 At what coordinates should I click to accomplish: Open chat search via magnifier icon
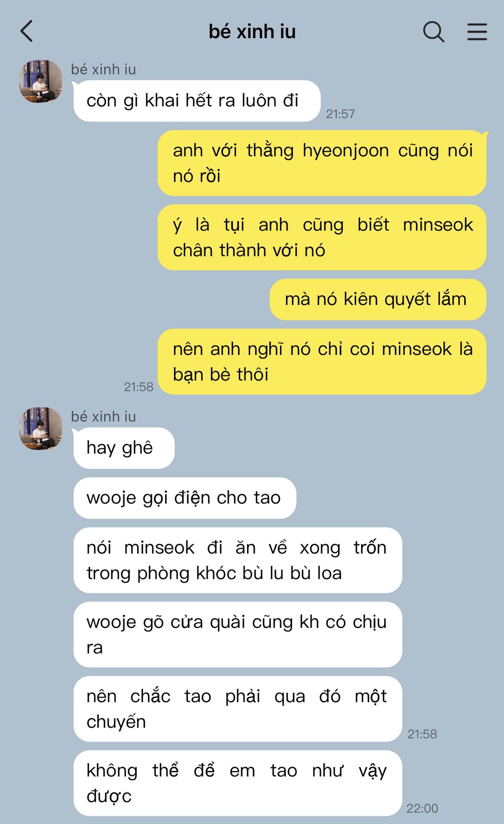tap(434, 32)
